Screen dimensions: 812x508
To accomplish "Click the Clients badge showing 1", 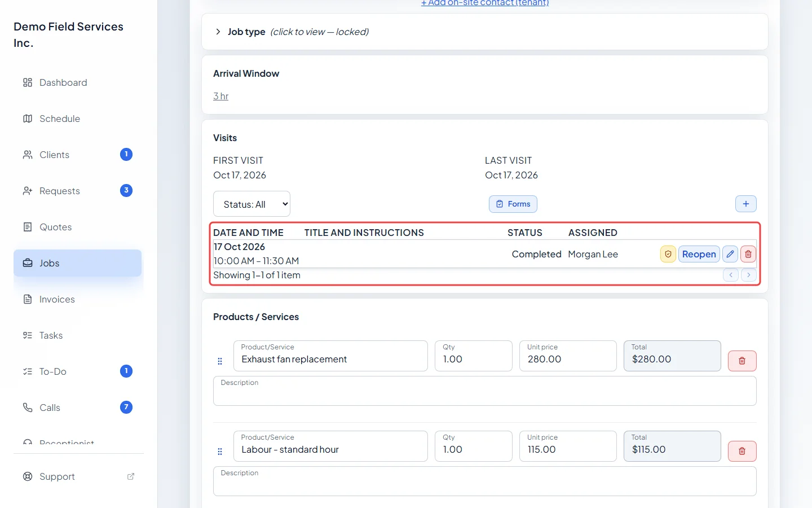I will click(x=126, y=154).
